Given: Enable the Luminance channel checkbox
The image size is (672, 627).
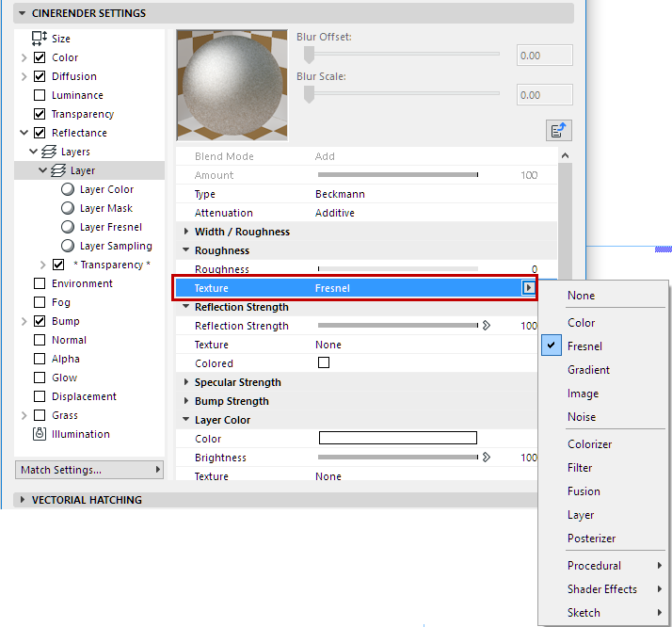Looking at the screenshot, I should 40,95.
